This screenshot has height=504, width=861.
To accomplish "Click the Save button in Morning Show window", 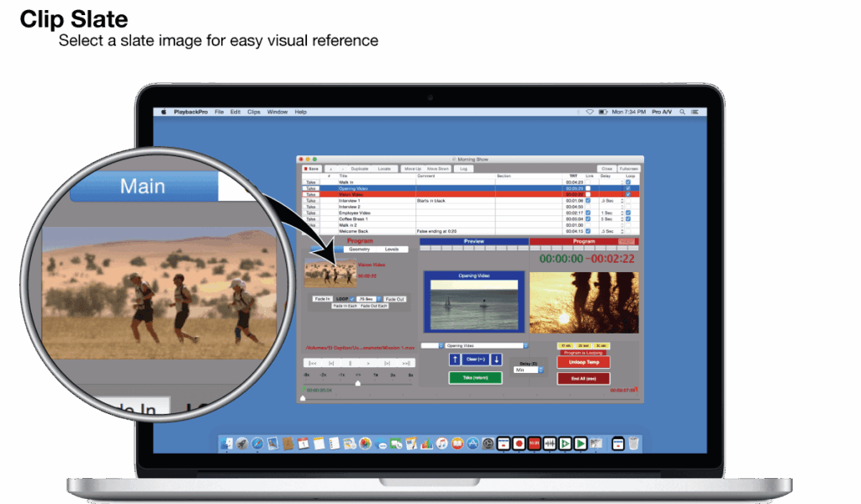I will pyautogui.click(x=312, y=169).
